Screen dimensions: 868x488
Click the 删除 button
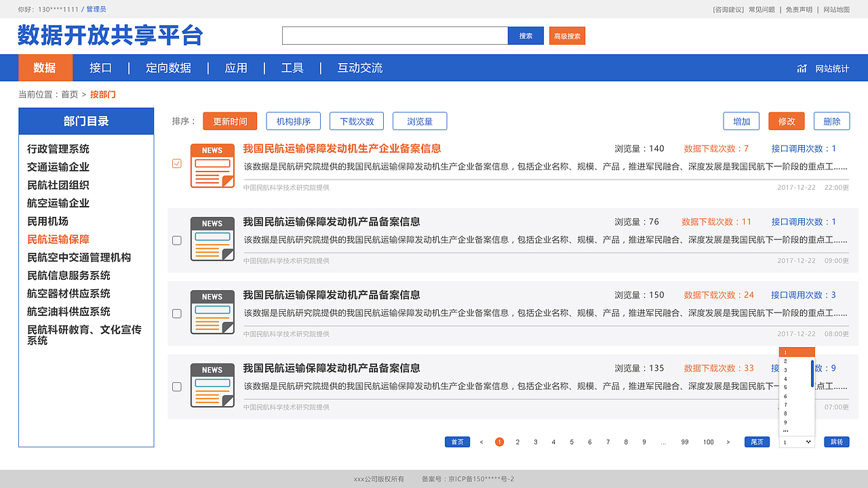click(x=832, y=121)
